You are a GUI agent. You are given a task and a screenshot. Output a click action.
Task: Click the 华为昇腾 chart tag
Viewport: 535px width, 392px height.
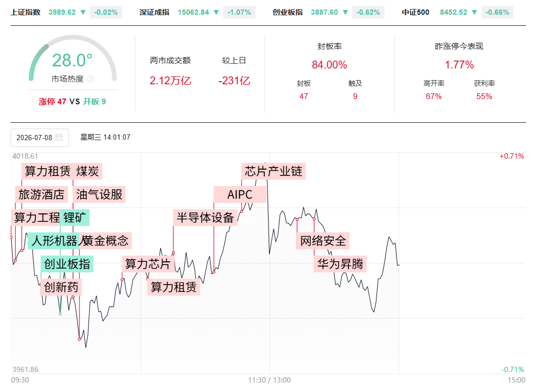[340, 264]
